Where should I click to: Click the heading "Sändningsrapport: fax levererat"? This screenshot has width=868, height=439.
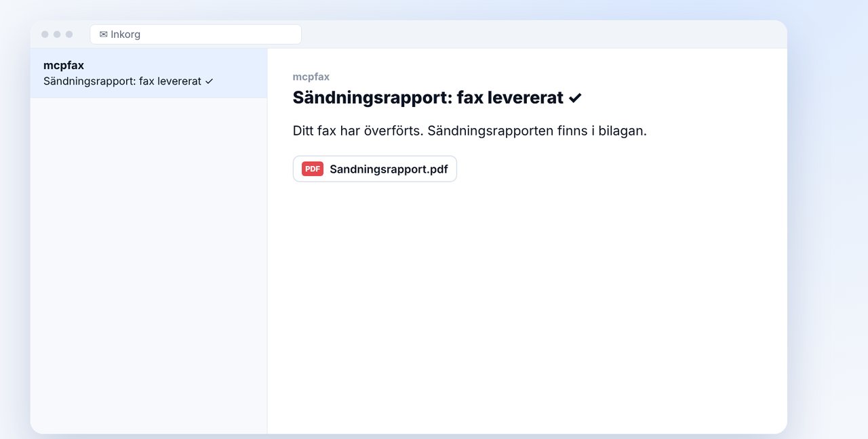[x=437, y=98]
